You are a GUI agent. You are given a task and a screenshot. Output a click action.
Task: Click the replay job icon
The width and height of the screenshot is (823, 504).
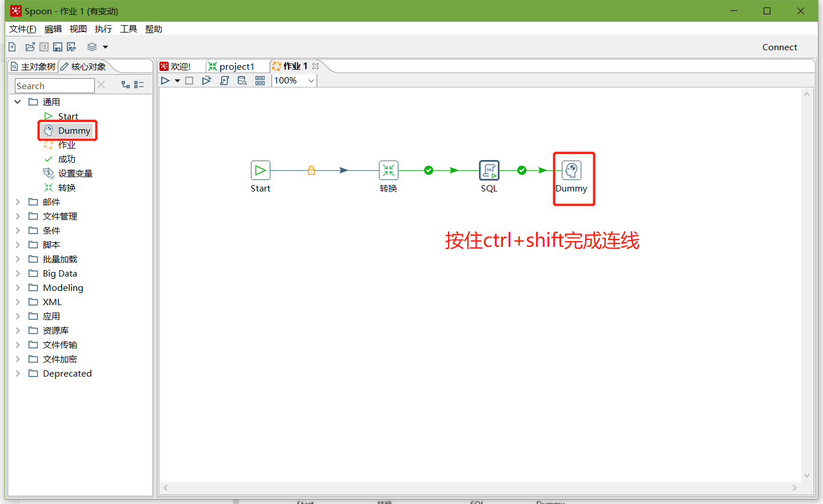(207, 81)
